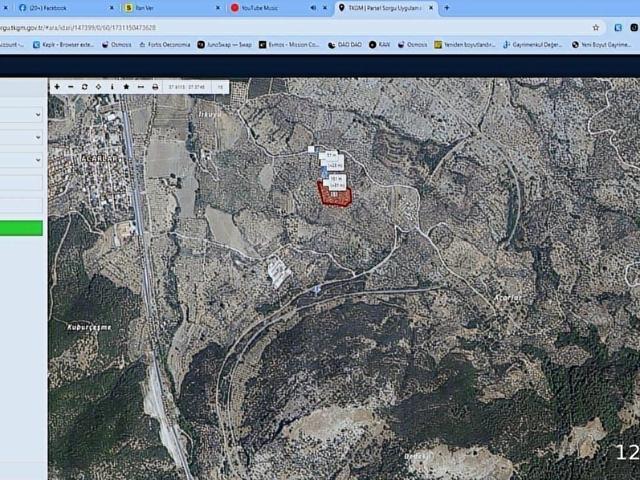Open a new browser tab

(x=446, y=8)
